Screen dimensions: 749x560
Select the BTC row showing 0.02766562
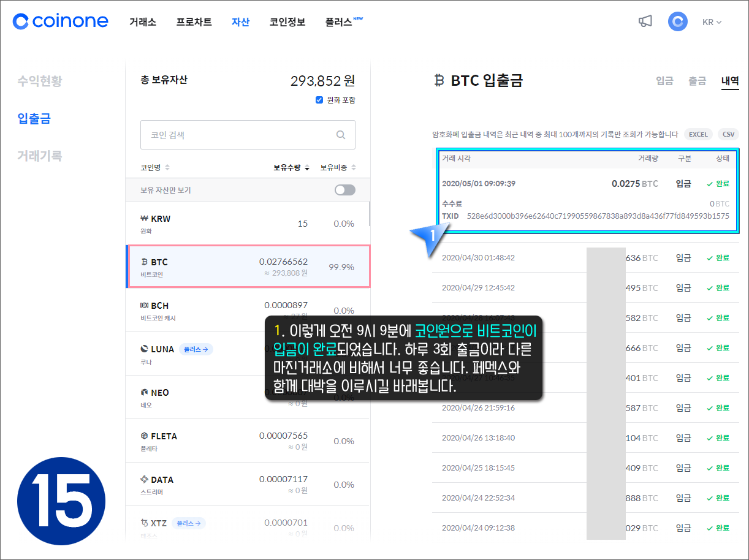coord(248,267)
